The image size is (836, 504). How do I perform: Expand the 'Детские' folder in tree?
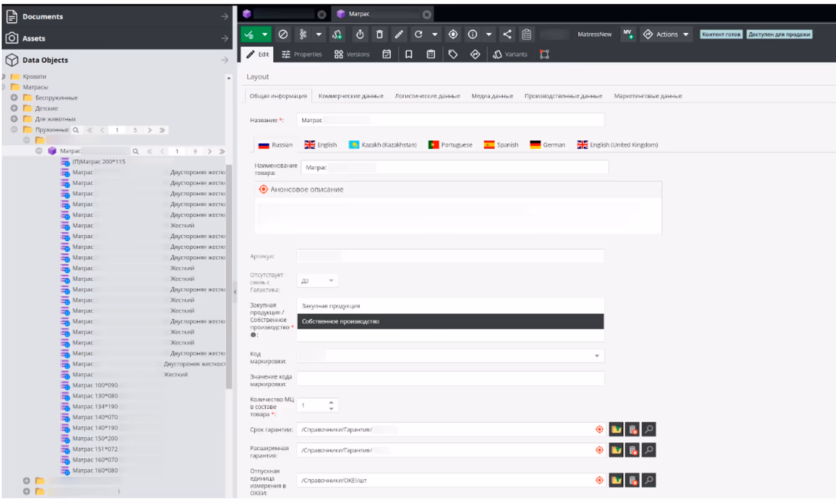(x=14, y=108)
